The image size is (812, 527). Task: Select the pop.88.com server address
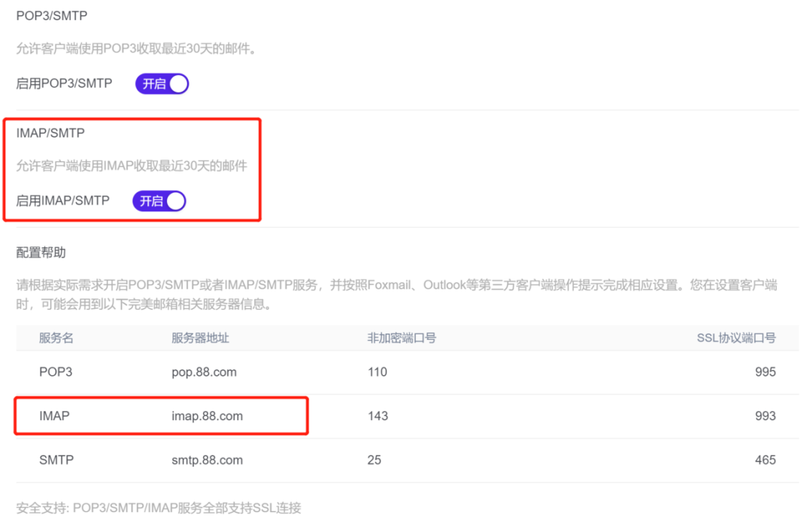204,371
